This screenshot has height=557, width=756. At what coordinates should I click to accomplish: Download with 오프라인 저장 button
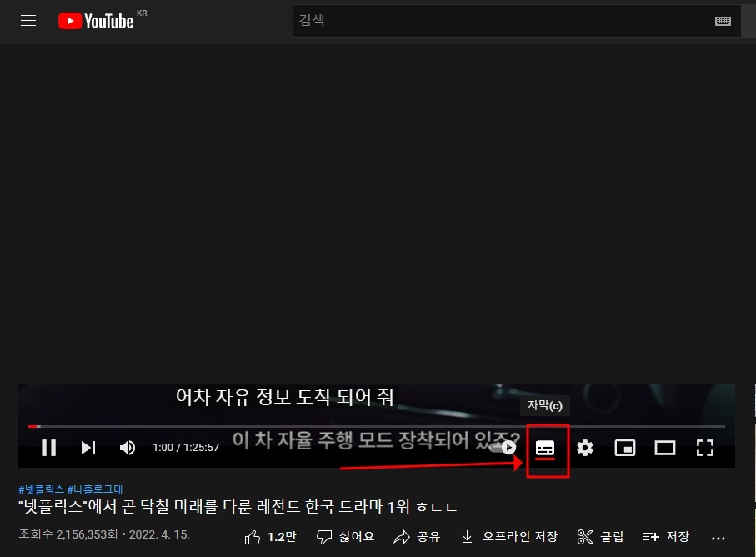509,537
